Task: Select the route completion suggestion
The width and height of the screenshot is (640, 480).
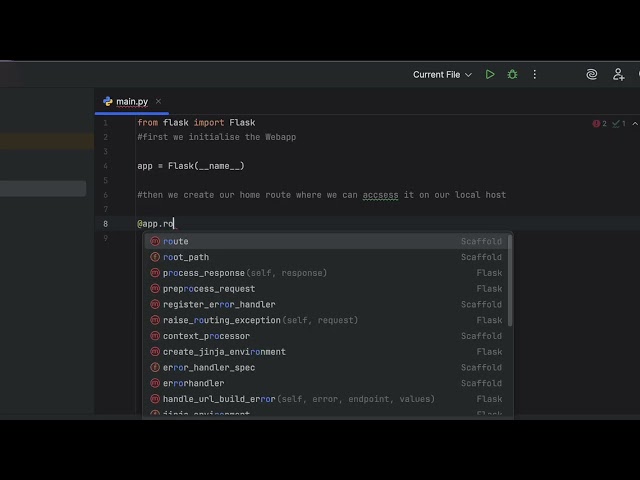Action: coord(327,241)
